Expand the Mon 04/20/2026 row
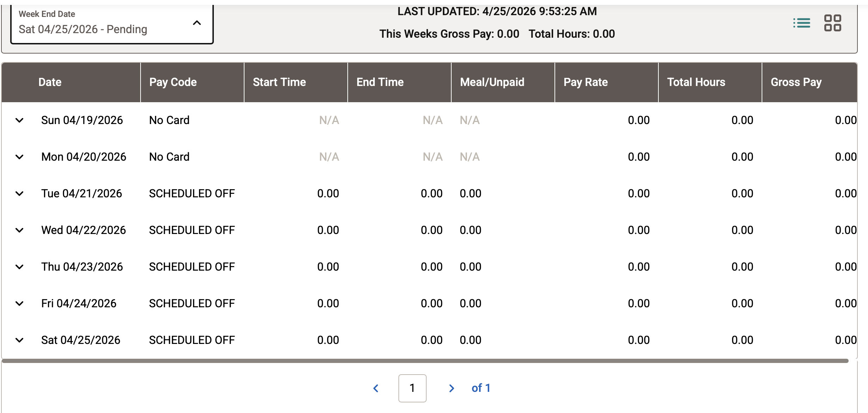 click(20, 157)
